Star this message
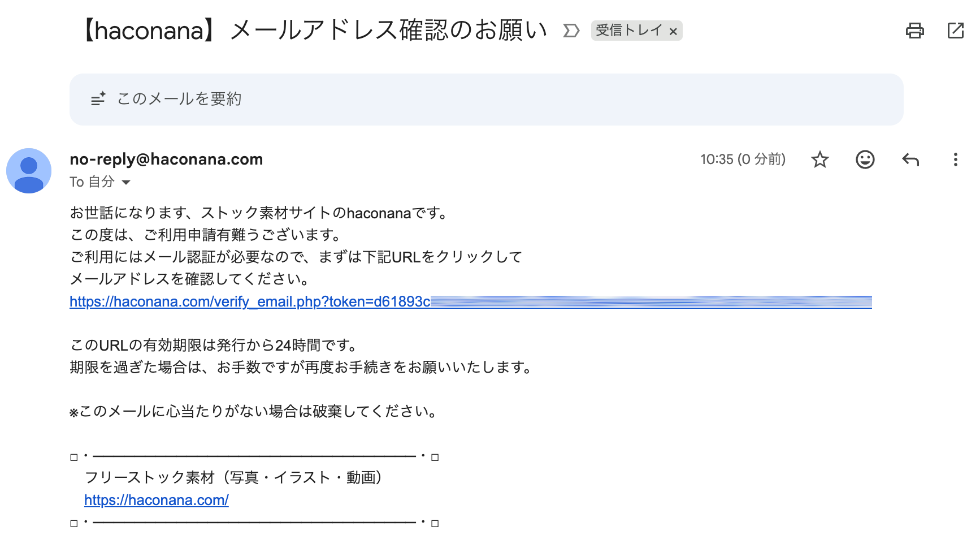The image size is (980, 548). point(819,159)
